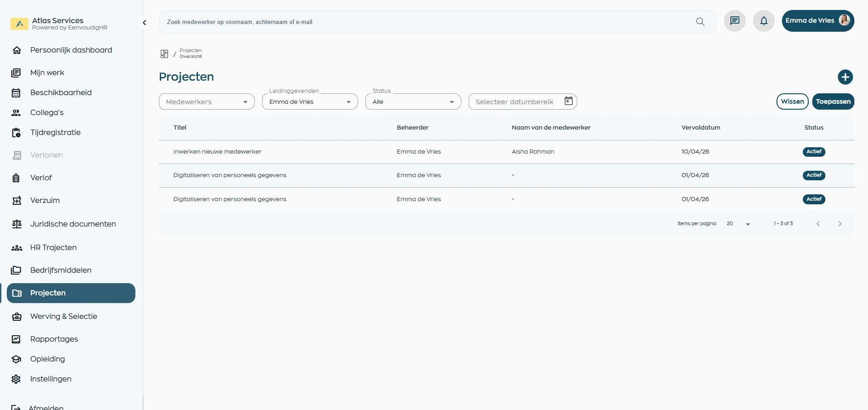The image size is (868, 410).
Task: Show notifications via the bell icon
Action: point(764,20)
